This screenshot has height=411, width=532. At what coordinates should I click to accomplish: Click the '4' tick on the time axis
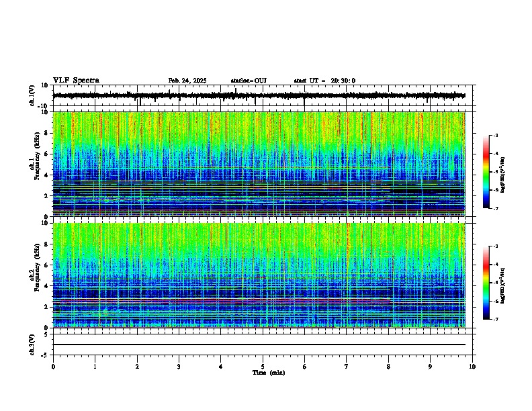click(221, 367)
